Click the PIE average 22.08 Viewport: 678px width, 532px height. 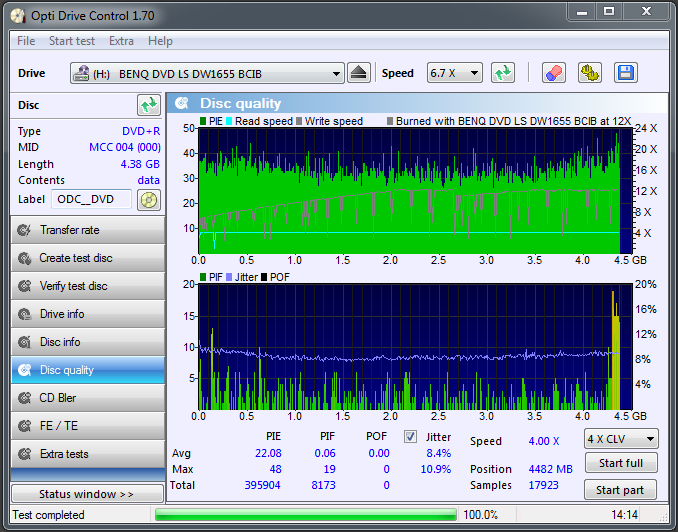268,453
